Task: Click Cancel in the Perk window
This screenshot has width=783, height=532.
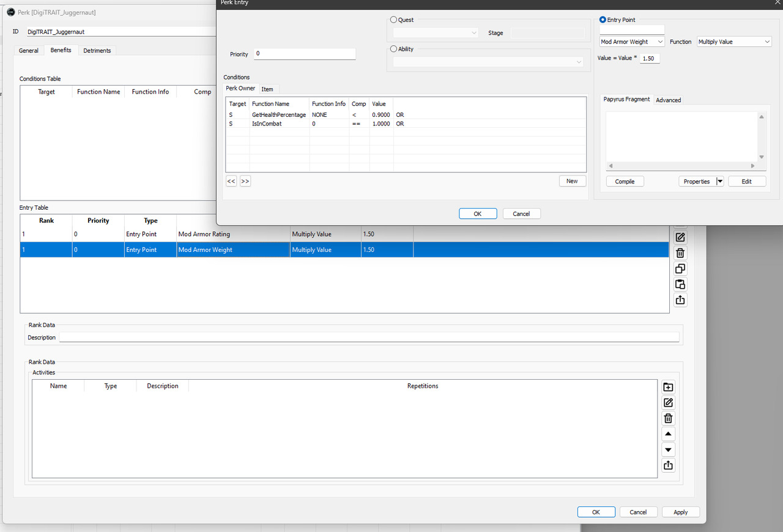Action: 638,512
